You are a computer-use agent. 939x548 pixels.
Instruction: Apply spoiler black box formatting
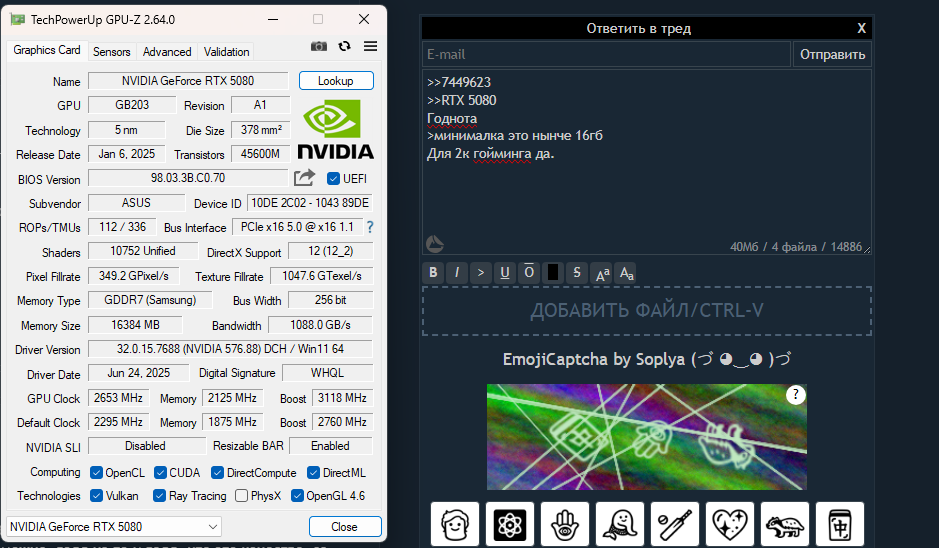[553, 273]
